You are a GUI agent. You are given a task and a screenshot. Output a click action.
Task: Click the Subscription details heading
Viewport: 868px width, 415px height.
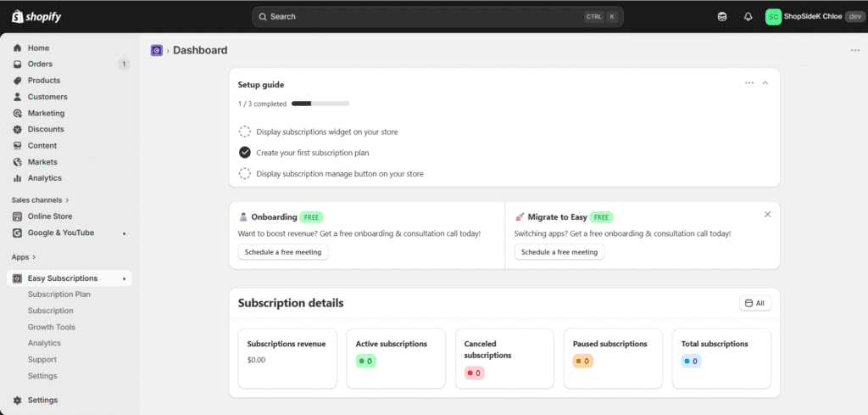click(x=291, y=303)
